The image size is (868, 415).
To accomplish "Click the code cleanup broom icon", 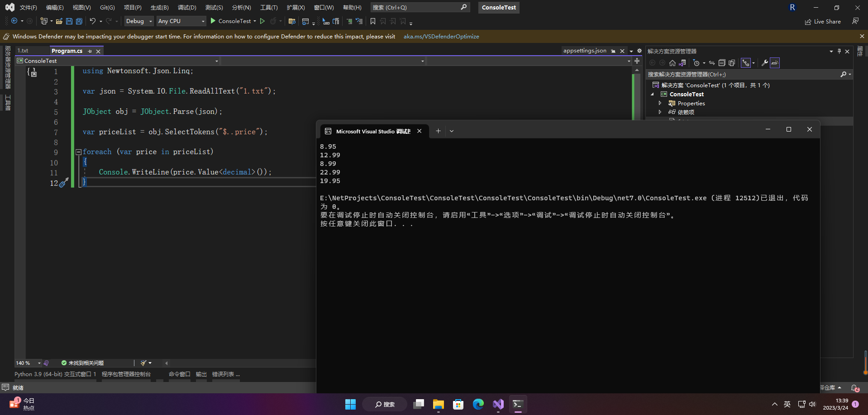I will [x=143, y=363].
